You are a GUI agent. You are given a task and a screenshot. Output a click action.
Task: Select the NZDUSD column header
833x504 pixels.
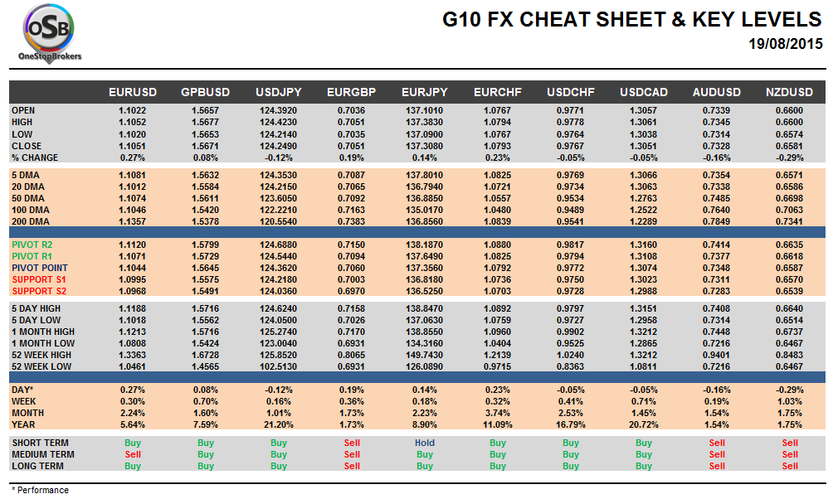point(790,92)
